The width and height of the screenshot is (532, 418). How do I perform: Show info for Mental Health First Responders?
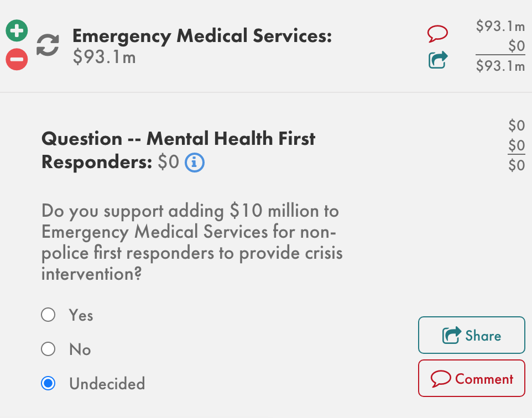tap(195, 163)
